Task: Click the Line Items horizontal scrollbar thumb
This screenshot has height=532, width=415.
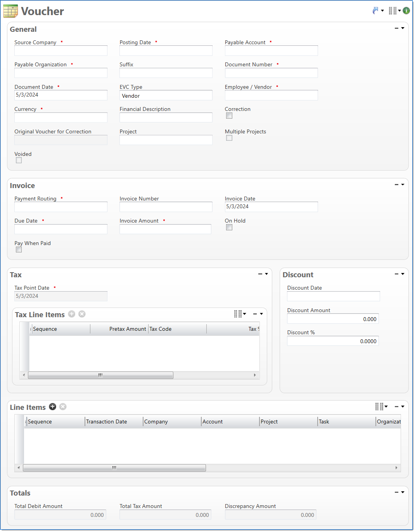Action: click(x=114, y=468)
